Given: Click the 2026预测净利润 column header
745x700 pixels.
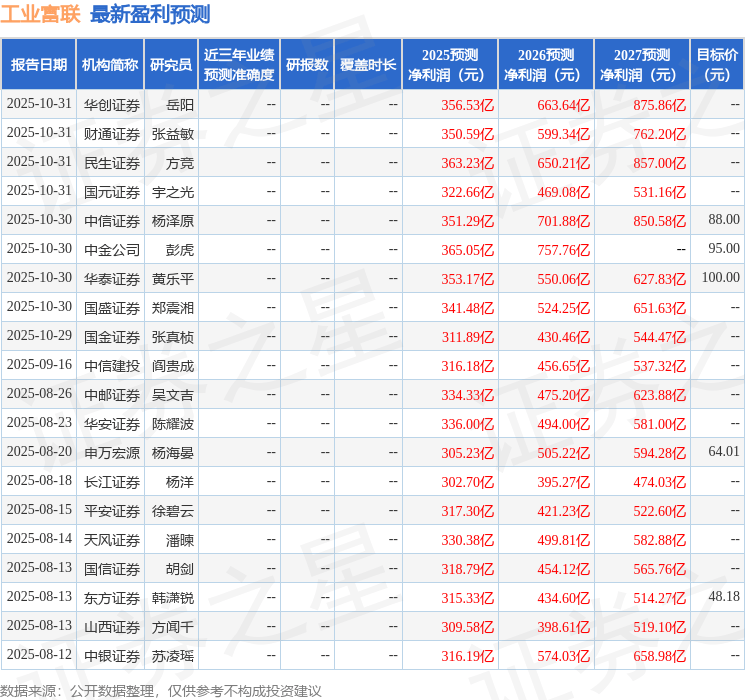Looking at the screenshot, I should [x=546, y=65].
